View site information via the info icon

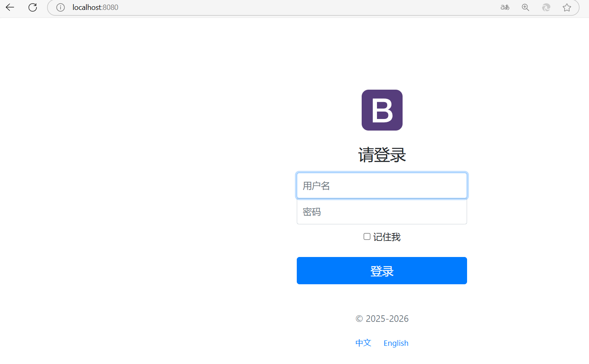60,7
